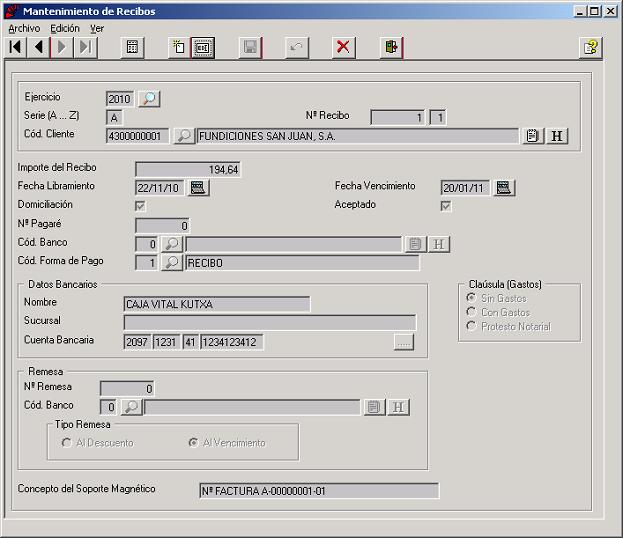
Task: Click Fecha Libramiento field 22/11/10
Action: click(160, 188)
